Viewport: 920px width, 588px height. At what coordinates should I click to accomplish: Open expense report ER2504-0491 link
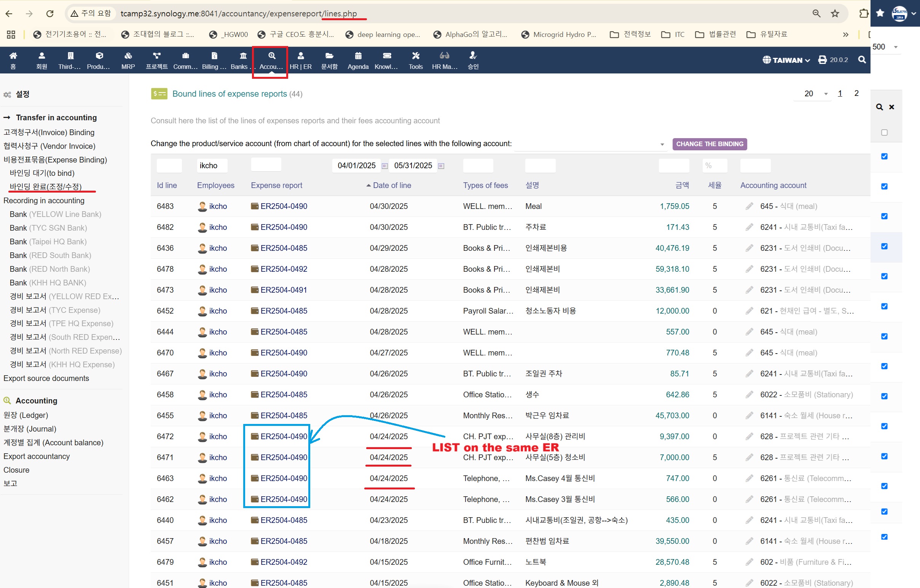tap(284, 290)
